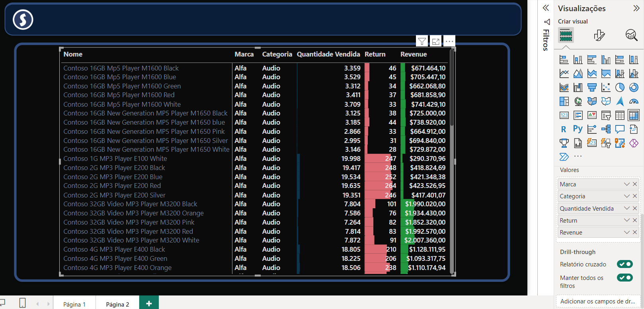Viewport: 644px width, 309px height.
Task: Select the Pie chart visual
Action: (x=620, y=88)
